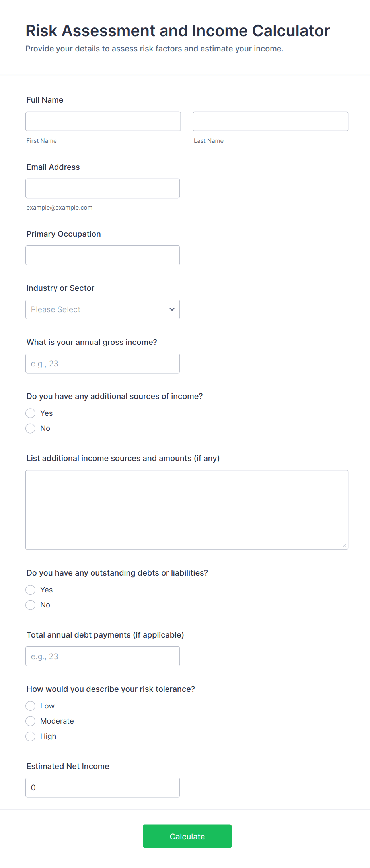
Task: Focus the Email Address text box
Action: (103, 188)
